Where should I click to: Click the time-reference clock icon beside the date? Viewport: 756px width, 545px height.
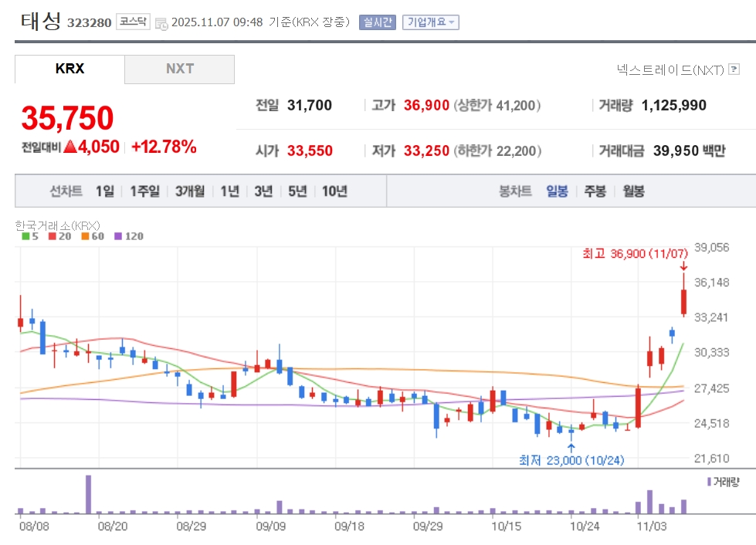pos(161,23)
